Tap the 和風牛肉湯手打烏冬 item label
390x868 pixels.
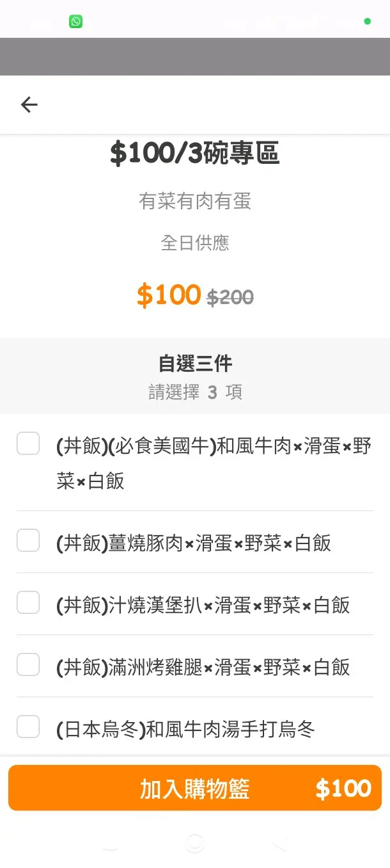click(x=185, y=729)
